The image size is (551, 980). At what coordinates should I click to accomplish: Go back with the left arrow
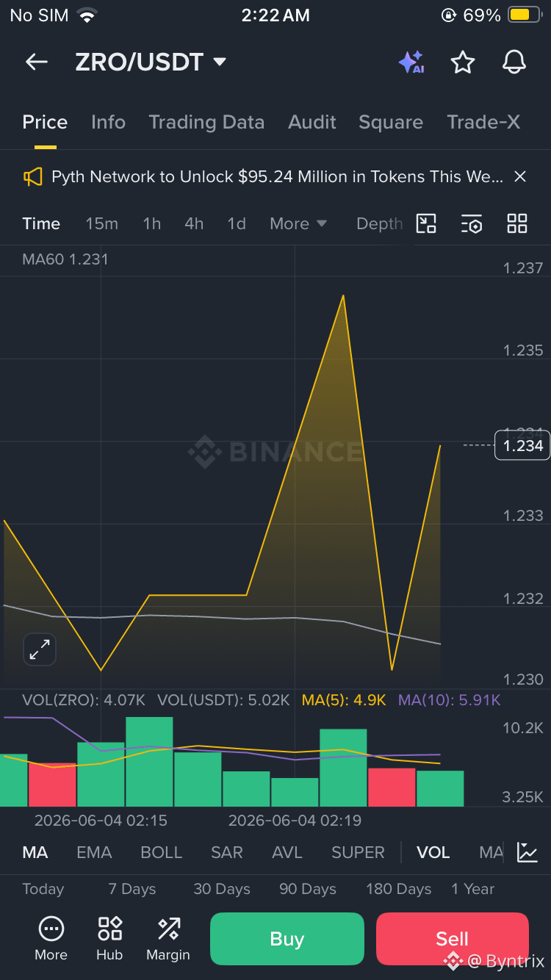click(37, 62)
